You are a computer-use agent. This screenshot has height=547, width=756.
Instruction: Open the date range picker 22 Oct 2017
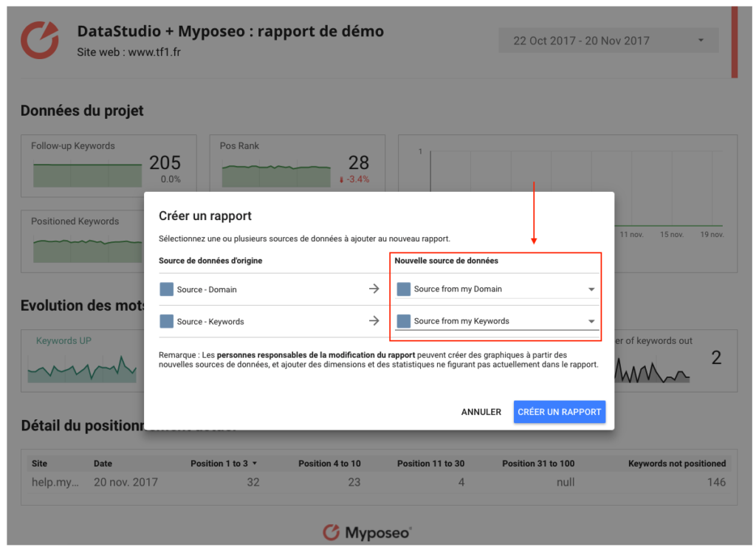tap(608, 41)
